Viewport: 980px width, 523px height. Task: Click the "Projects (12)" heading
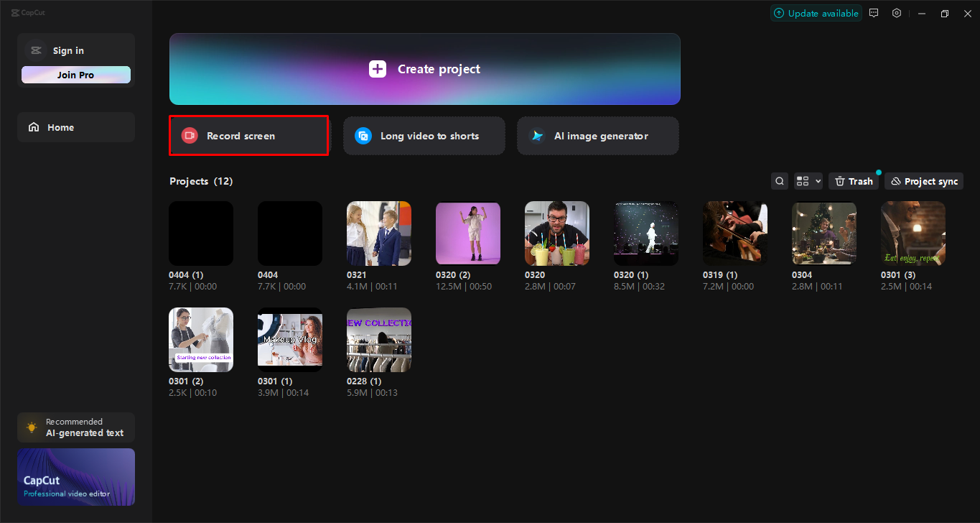click(201, 181)
